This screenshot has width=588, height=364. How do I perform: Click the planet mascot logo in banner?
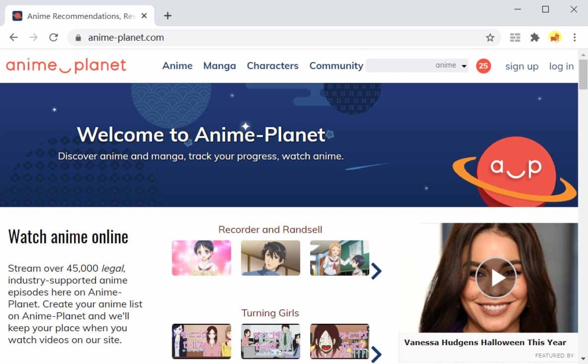(515, 171)
